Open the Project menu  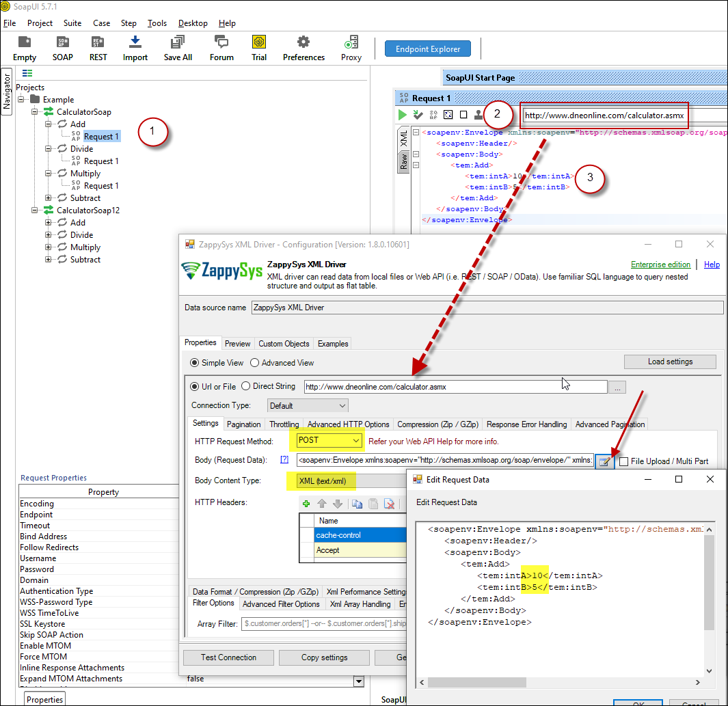[40, 23]
